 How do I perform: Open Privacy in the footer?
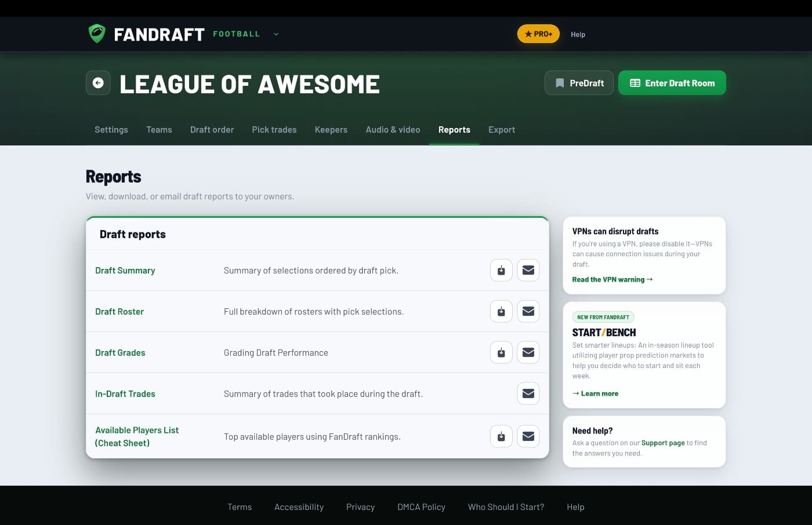click(x=360, y=507)
